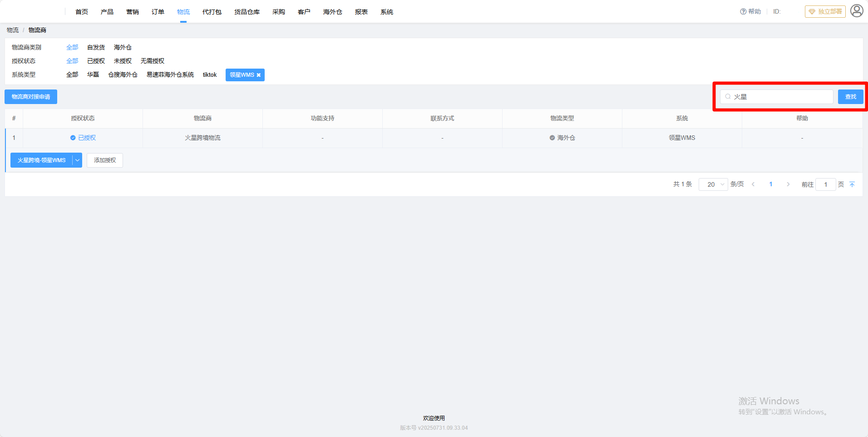The height and width of the screenshot is (437, 868).
Task: Filter 物流商类别 by 自发货
Action: pyautogui.click(x=96, y=47)
